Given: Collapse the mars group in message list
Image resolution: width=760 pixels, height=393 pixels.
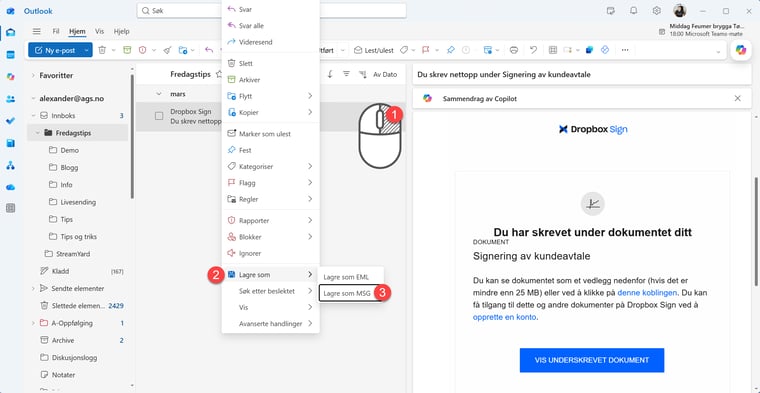Looking at the screenshot, I should click(x=158, y=94).
